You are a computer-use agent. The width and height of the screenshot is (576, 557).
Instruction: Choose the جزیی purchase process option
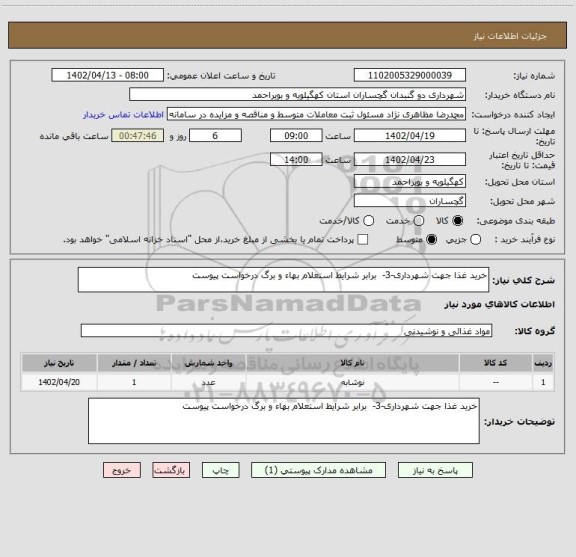475,240
